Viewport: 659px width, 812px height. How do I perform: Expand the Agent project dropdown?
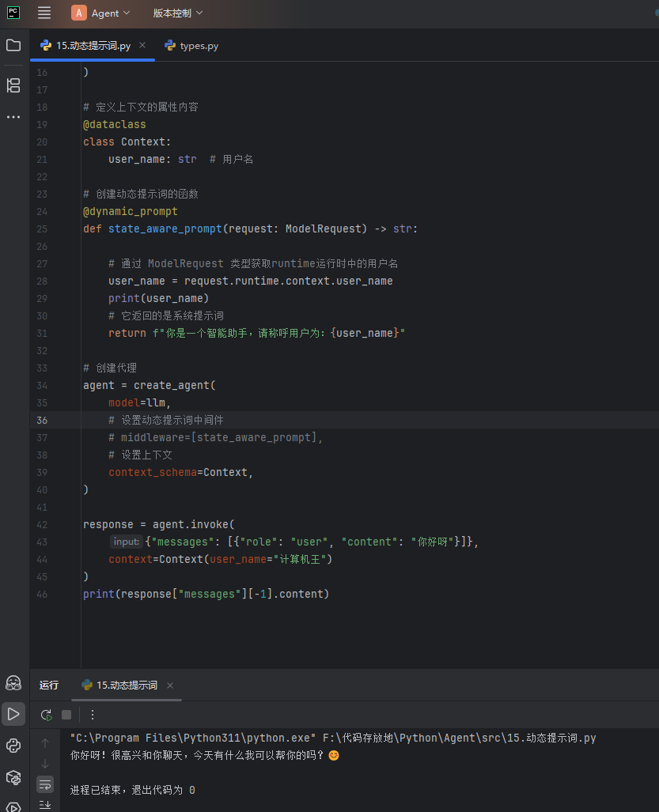pos(100,13)
